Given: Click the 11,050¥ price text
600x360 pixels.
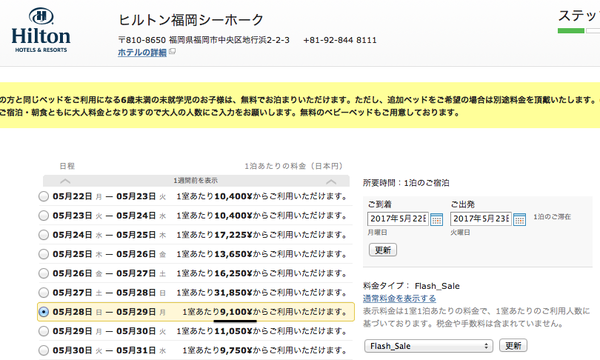Looking at the screenshot, I should pos(233,331).
